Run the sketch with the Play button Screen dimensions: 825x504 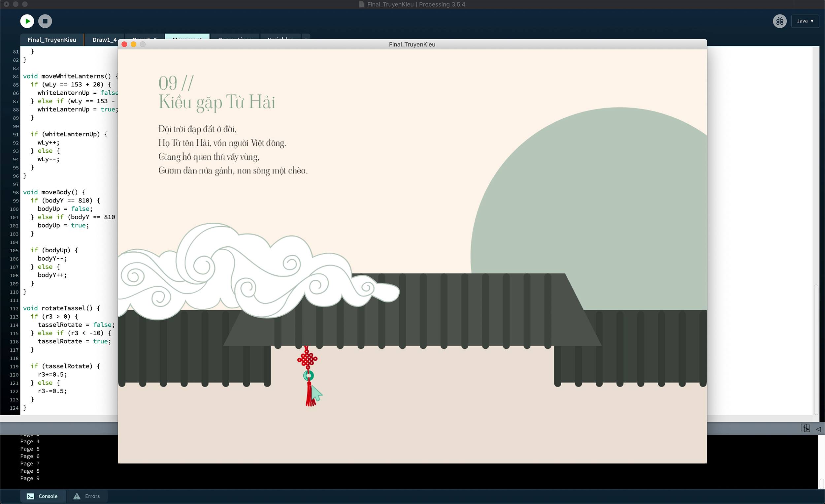click(27, 21)
